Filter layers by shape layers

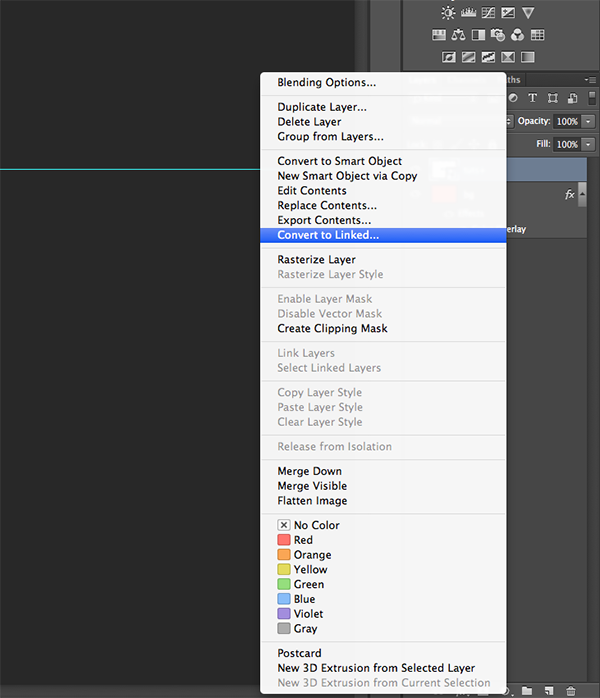pyautogui.click(x=552, y=98)
